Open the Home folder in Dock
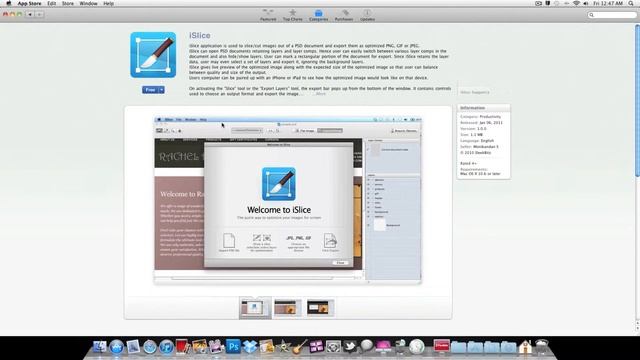 (x=525, y=347)
